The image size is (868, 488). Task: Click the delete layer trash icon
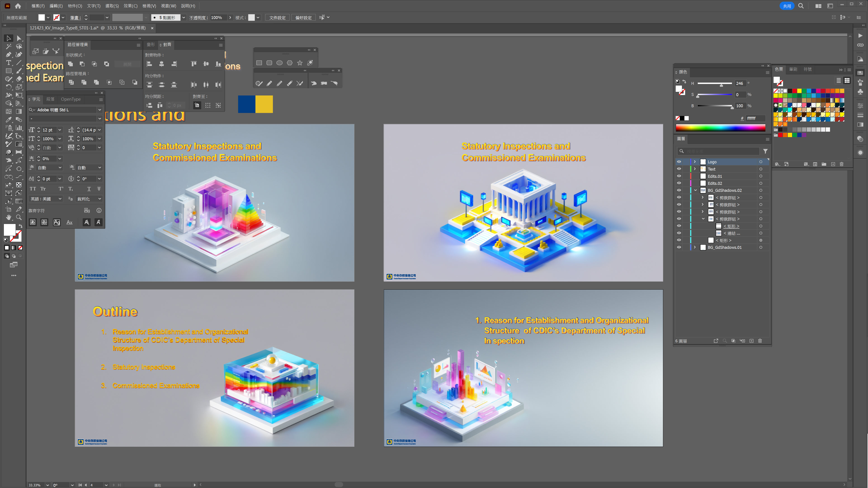pos(760,341)
